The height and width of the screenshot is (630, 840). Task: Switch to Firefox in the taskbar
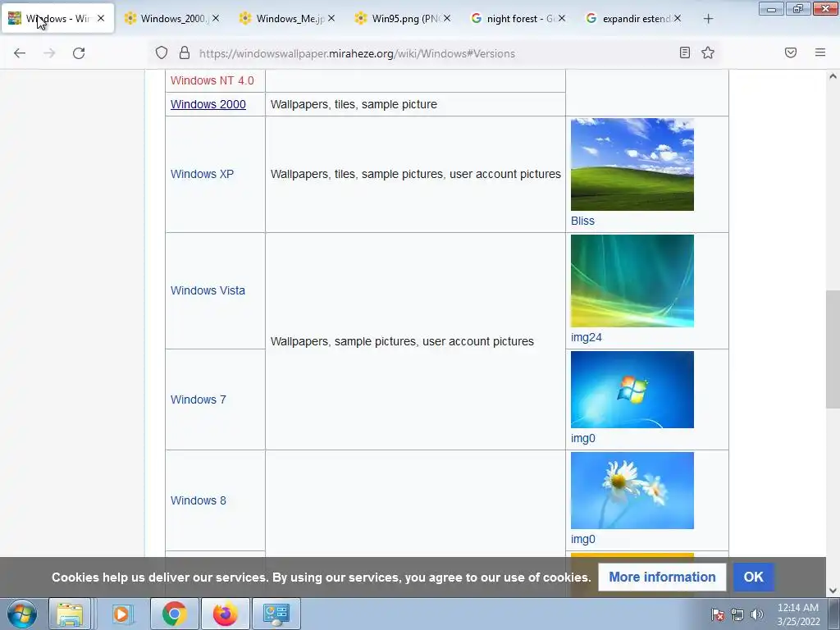[225, 614]
